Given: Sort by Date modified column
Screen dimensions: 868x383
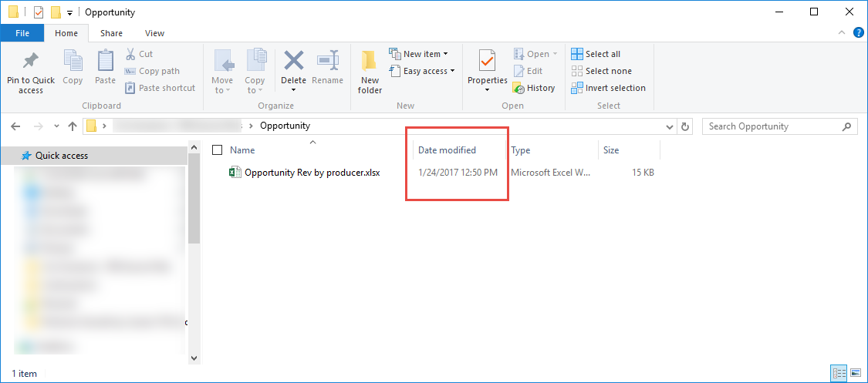Looking at the screenshot, I should pyautogui.click(x=447, y=150).
